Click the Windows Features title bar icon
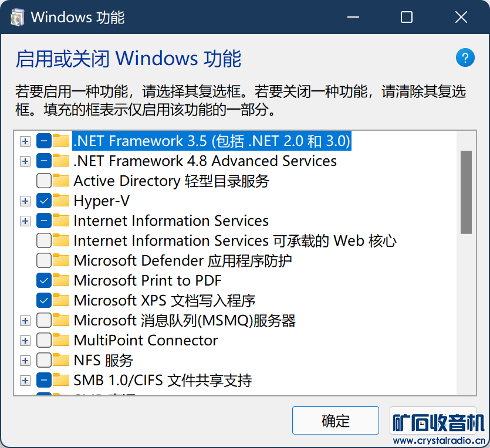This screenshot has width=490, height=448. click(18, 18)
